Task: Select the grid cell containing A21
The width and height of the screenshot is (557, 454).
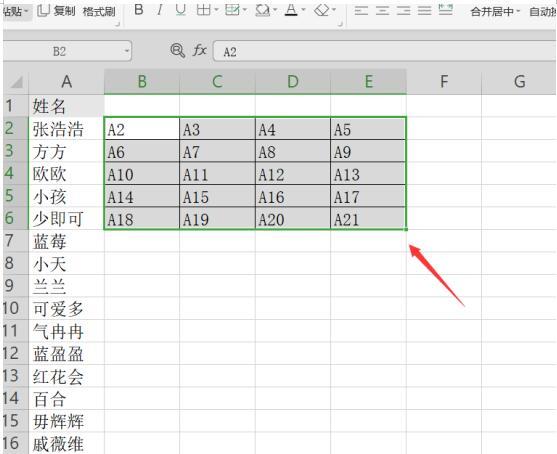Action: 368,218
